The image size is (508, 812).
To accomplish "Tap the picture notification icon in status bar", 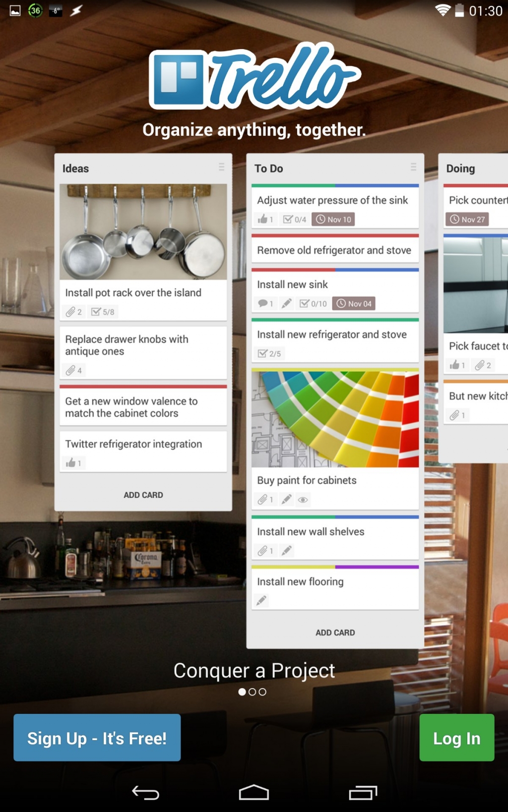I will tap(15, 10).
